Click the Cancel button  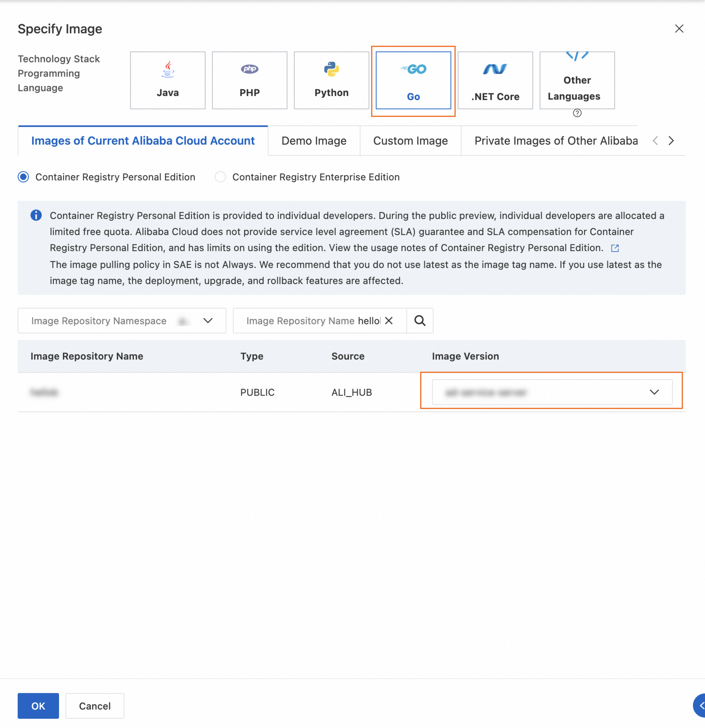[95, 706]
